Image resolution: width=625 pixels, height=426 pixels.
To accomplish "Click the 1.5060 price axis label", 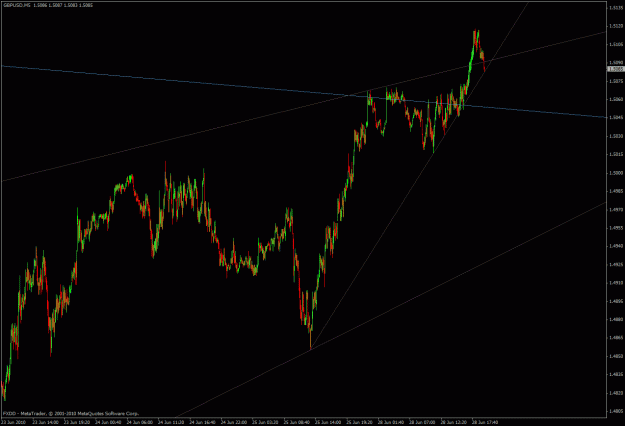I will 616,99.
